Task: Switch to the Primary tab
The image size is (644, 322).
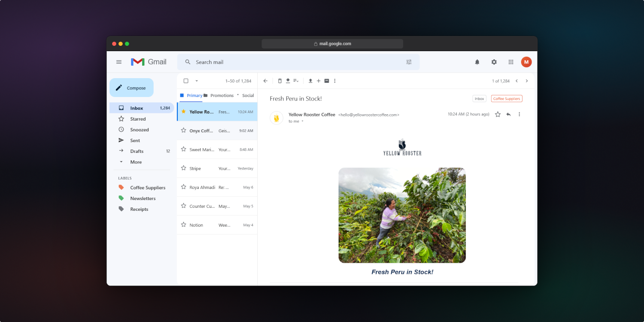Action: [x=191, y=95]
